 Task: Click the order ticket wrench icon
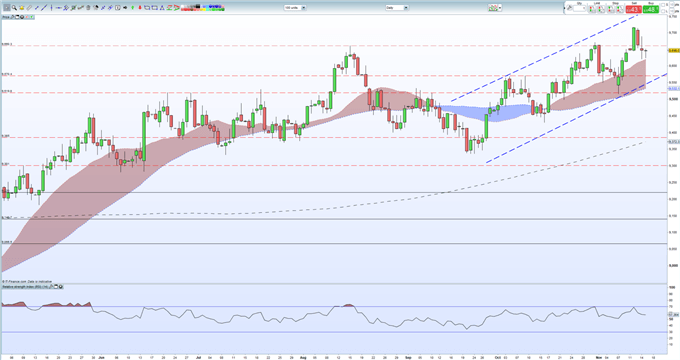coord(570,7)
